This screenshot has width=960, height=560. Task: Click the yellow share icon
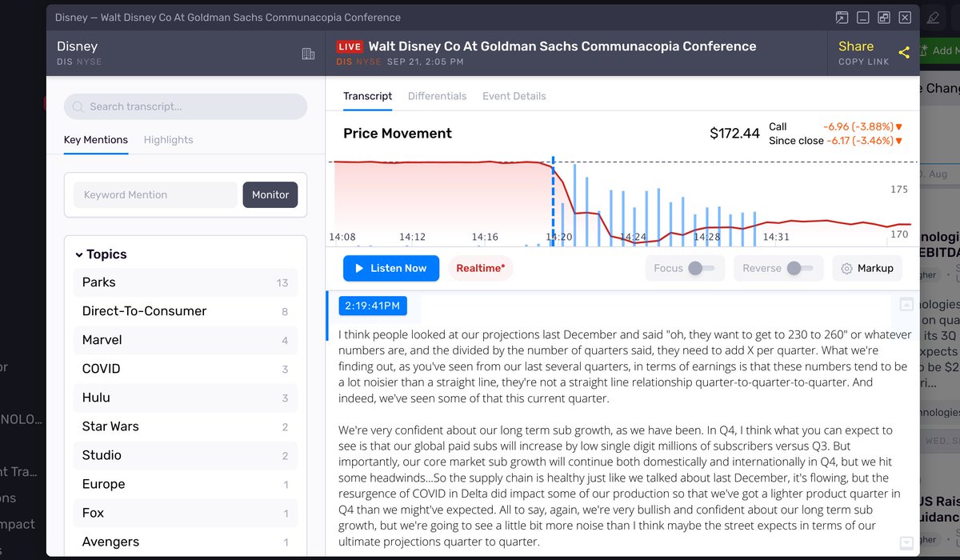pyautogui.click(x=904, y=53)
